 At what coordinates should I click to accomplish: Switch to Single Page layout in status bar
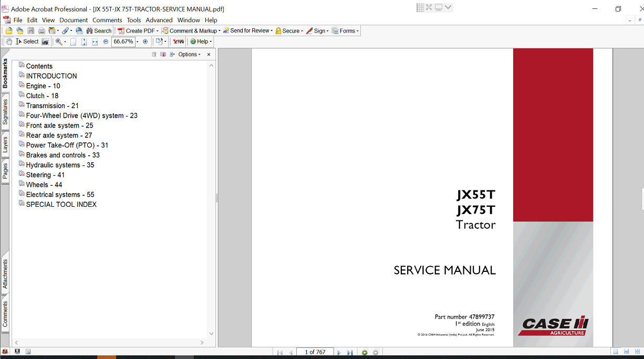[615, 352]
